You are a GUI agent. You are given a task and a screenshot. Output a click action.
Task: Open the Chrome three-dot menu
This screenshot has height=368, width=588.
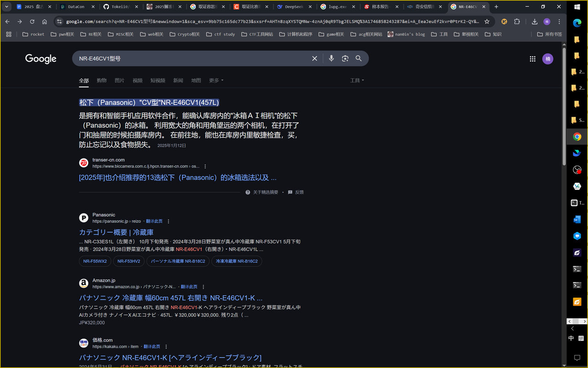[558, 22]
